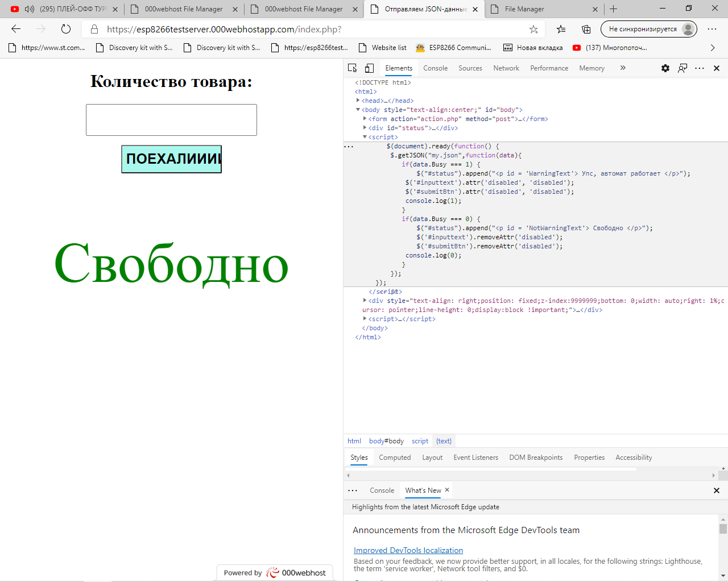The width and height of the screenshot is (728, 582).
Task: Expand the form element node
Action: (x=365, y=119)
